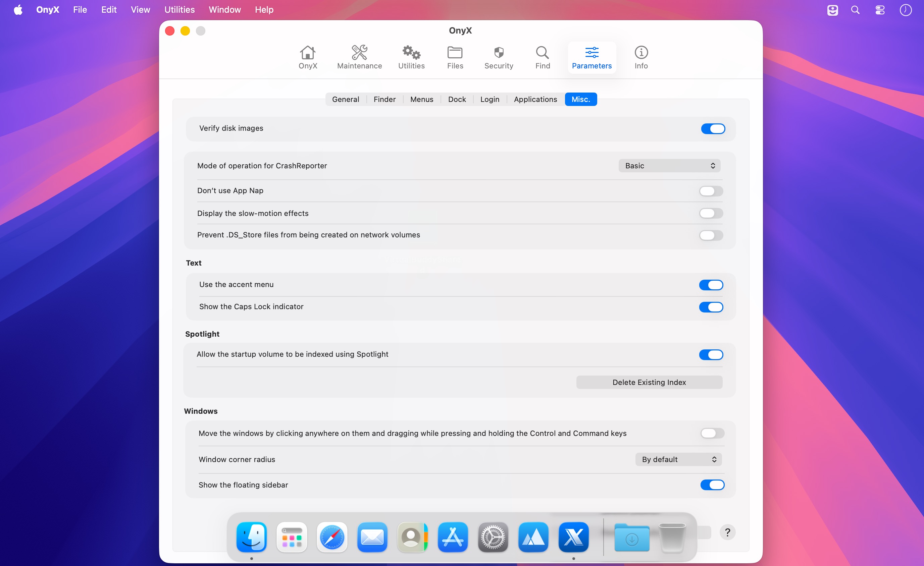Screen dimensions: 924x566
Task: Click the 'Text' section heading
Action: (x=194, y=263)
